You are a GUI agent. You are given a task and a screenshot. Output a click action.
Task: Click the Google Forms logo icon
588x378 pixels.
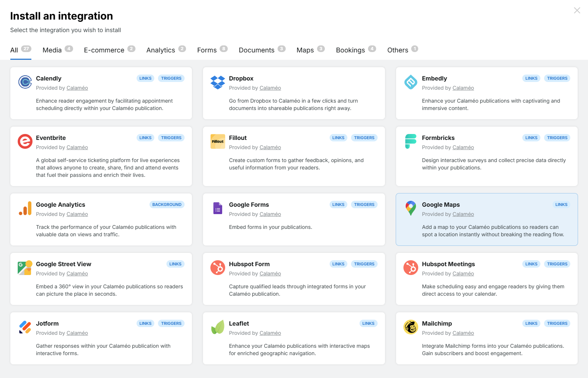pyautogui.click(x=218, y=208)
